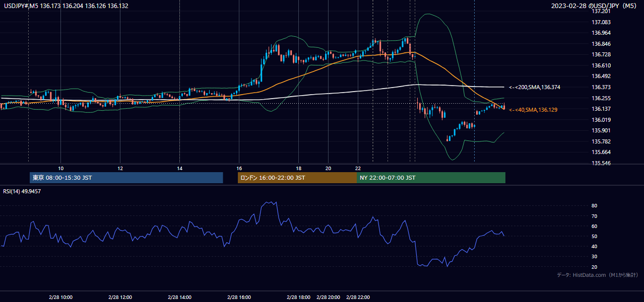Click price axis value 136.492

tap(601, 77)
